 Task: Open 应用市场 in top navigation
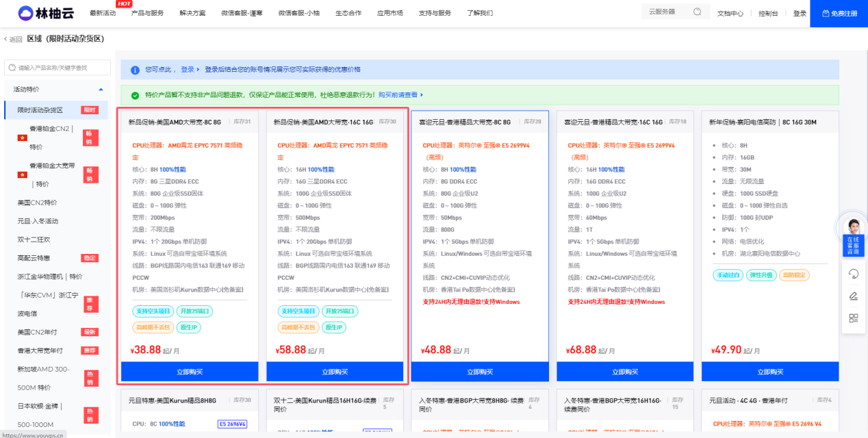[x=390, y=13]
